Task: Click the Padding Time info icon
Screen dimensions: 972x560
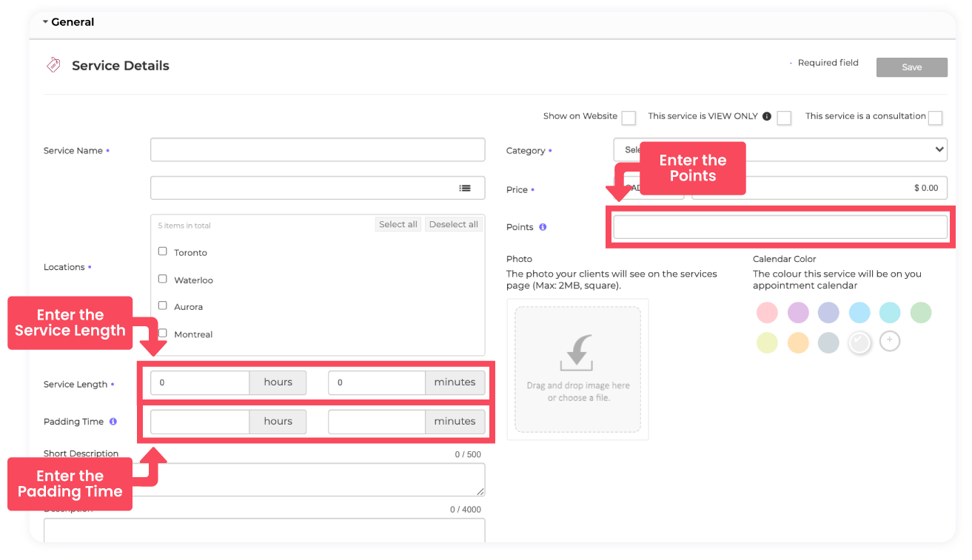Action: pyautogui.click(x=113, y=422)
